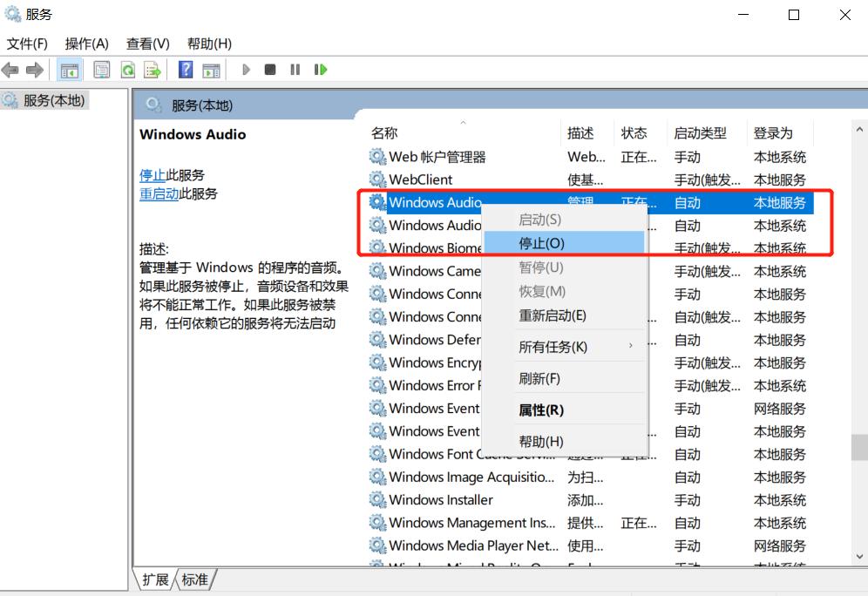Viewport: 868px width, 596px height.
Task: Select Windows Image Acquisitio... service row
Action: tap(589, 477)
